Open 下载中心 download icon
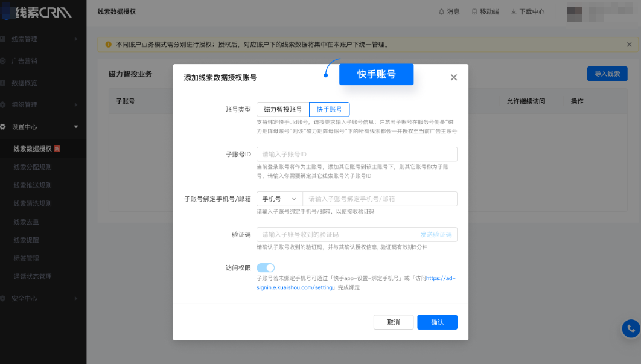641x364 pixels. point(514,12)
